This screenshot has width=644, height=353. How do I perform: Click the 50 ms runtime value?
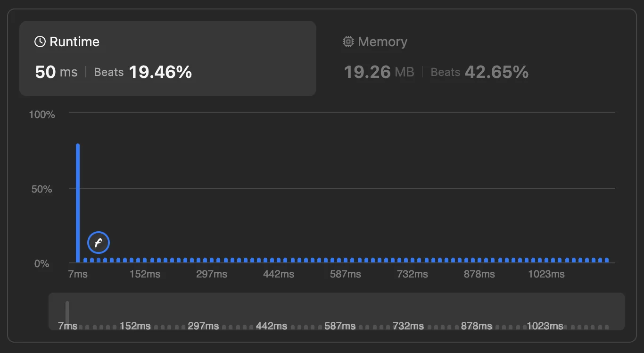click(56, 72)
